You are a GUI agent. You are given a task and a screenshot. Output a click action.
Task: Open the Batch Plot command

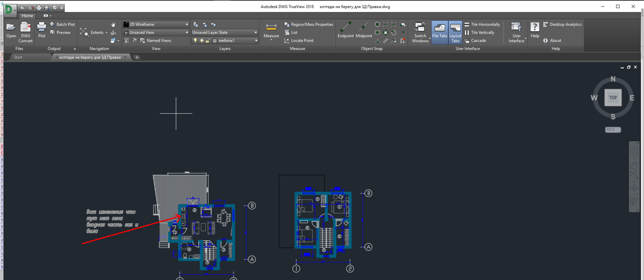point(62,25)
